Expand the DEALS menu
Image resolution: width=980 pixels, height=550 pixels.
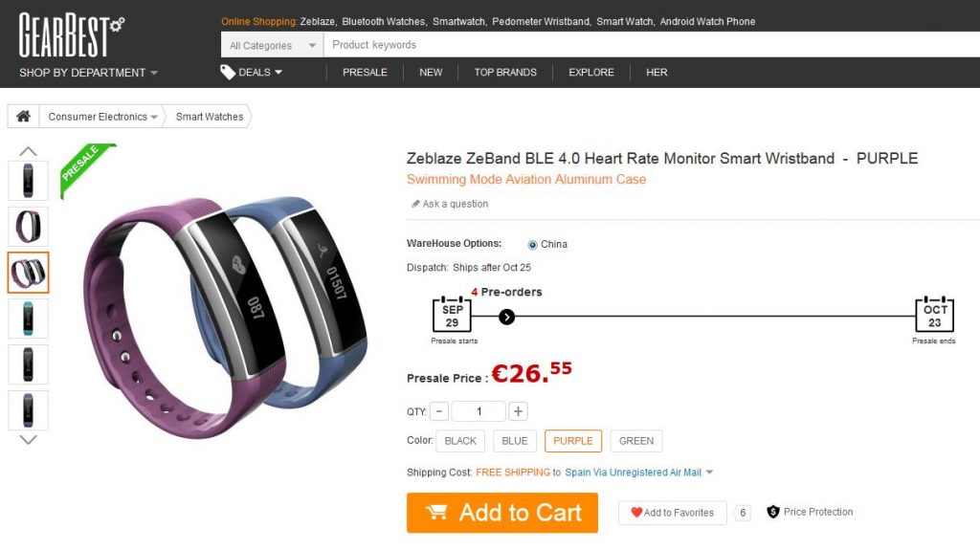pos(252,72)
